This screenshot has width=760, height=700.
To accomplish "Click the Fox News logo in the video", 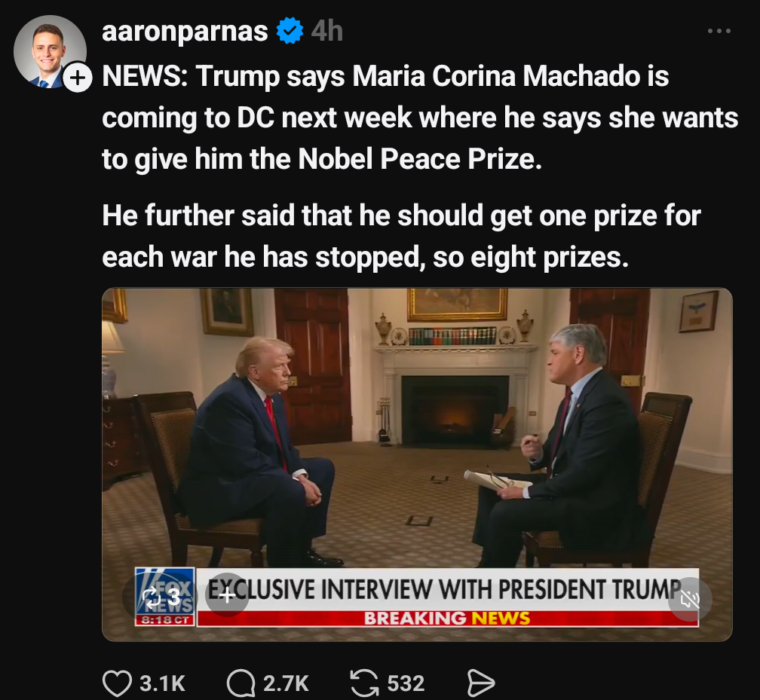I will (165, 596).
